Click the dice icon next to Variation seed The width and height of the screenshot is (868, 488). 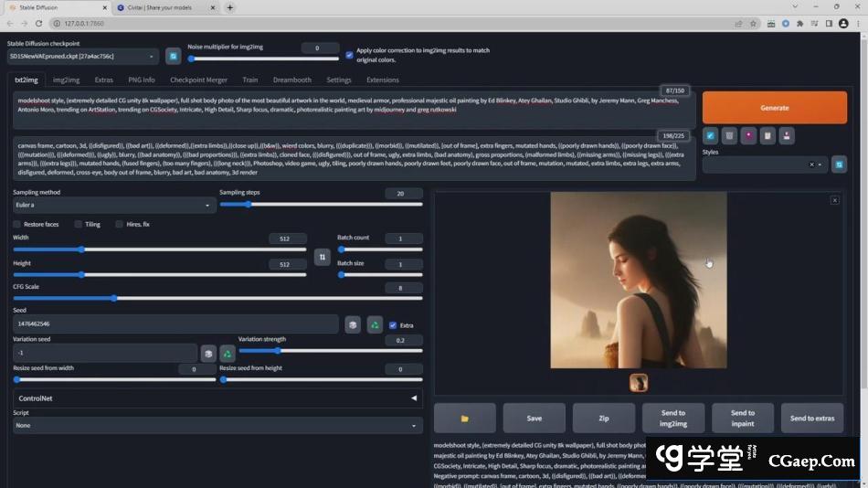coord(208,354)
